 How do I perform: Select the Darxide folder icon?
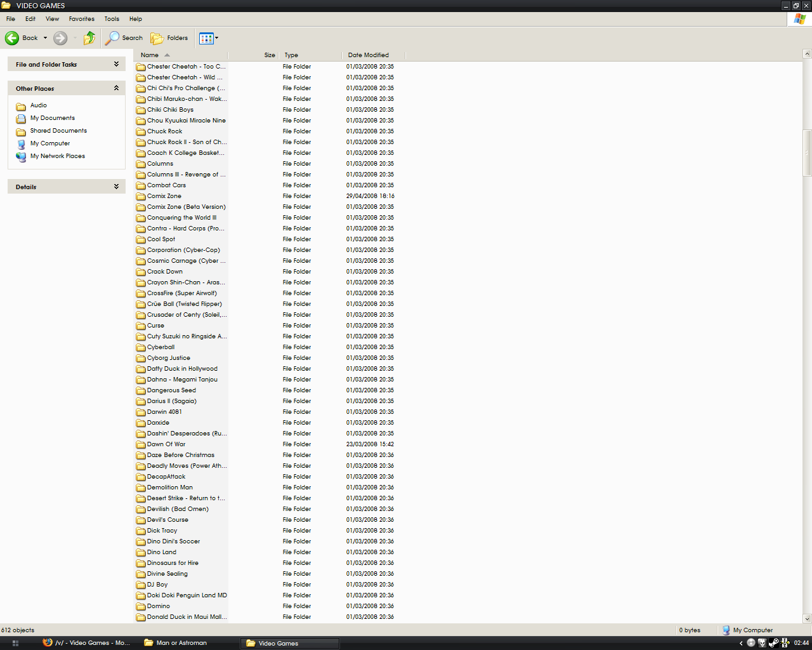click(141, 423)
